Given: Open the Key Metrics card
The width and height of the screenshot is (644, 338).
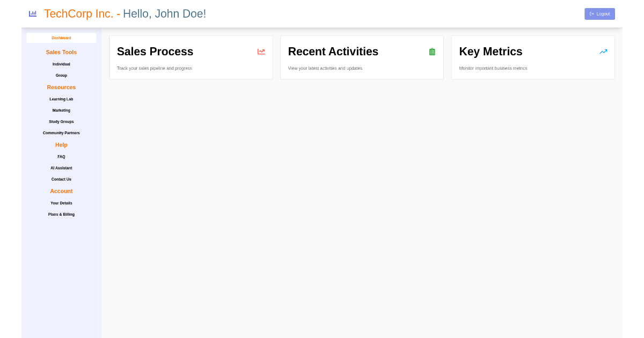Looking at the screenshot, I should point(533,58).
